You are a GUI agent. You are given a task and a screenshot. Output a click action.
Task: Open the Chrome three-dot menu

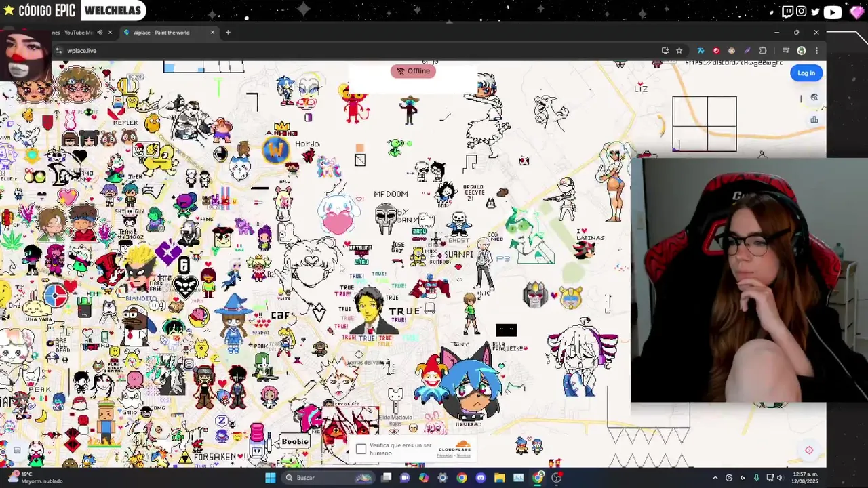[x=816, y=51]
